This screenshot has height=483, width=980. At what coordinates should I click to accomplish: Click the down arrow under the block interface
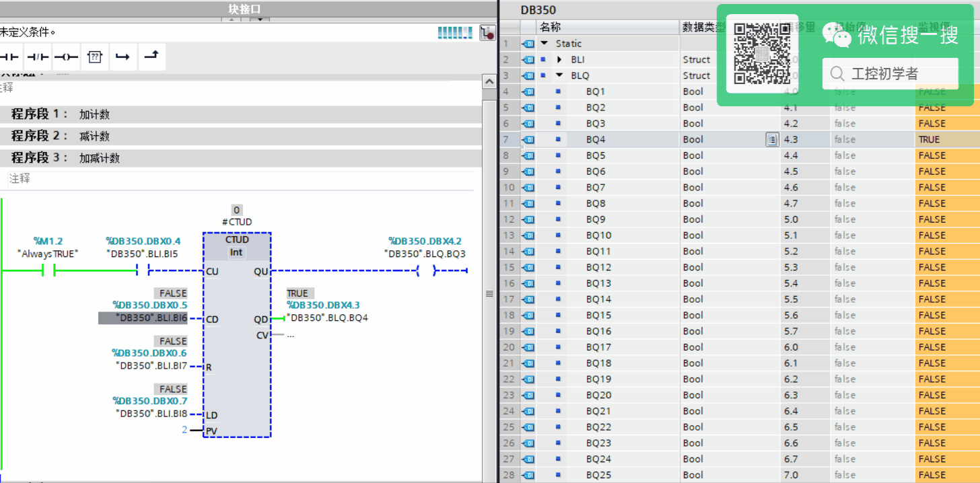click(260, 20)
